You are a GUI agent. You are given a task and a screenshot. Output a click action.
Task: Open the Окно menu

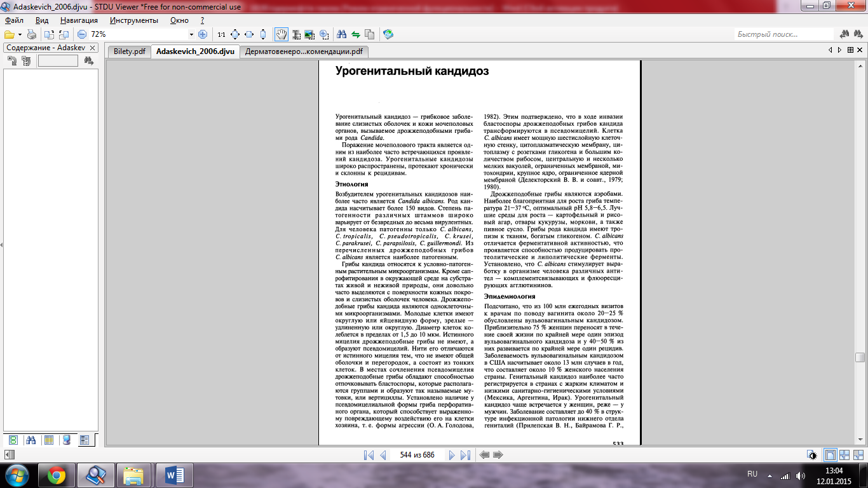(180, 20)
